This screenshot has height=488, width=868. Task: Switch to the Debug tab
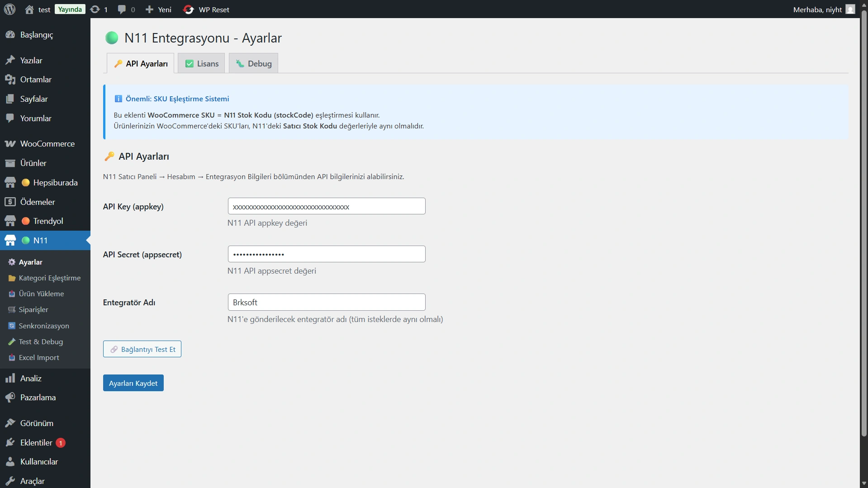point(254,64)
